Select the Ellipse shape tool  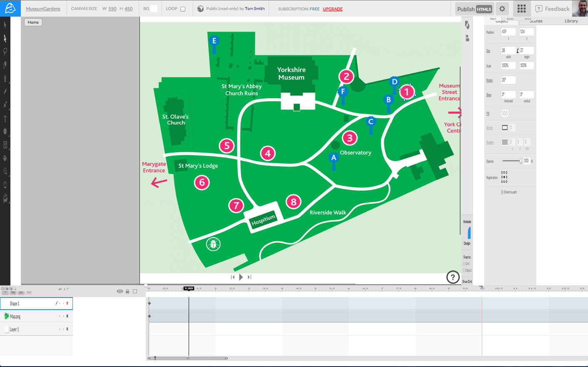(x=5, y=131)
